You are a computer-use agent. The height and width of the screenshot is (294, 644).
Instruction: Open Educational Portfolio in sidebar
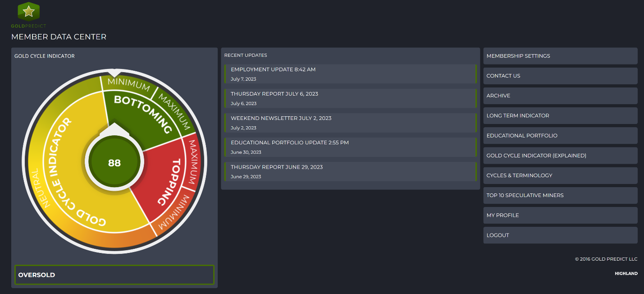pos(560,135)
